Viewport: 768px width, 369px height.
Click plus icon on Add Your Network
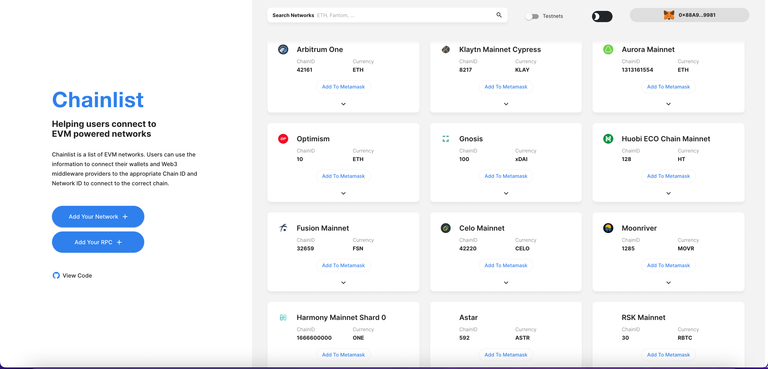[125, 217]
